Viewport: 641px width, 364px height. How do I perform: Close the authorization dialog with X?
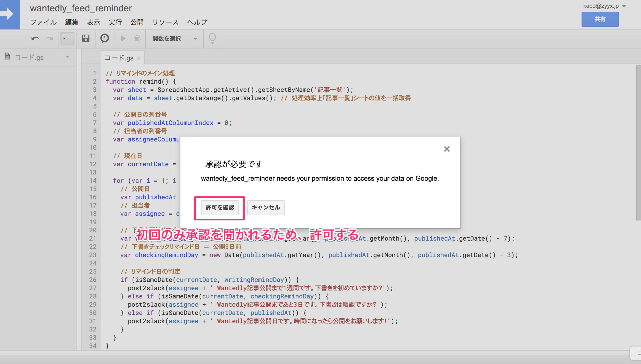(x=447, y=149)
